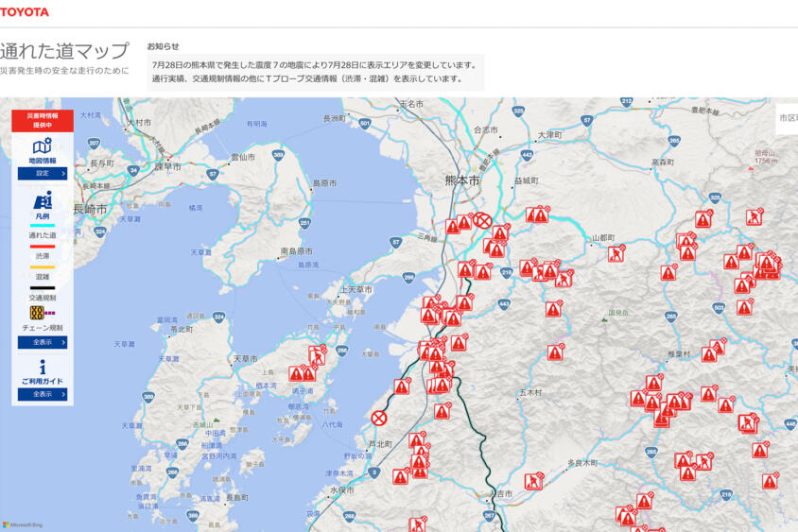Viewport: 798px width, 532px height.
Task: Expand 全表示 below the チェーン規制 legend
Action: (x=43, y=342)
